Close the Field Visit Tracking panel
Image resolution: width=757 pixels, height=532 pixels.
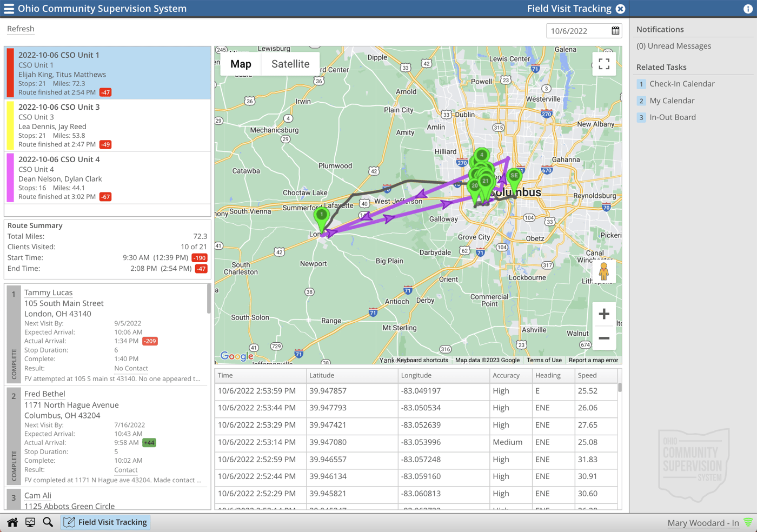click(621, 9)
